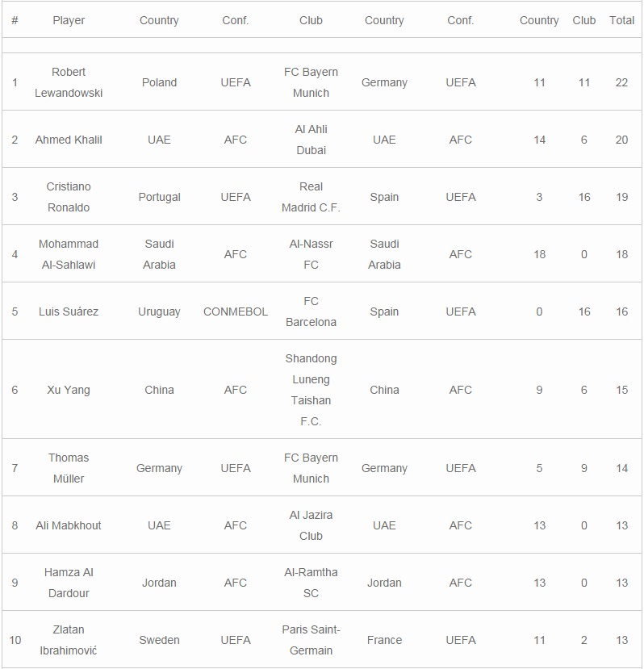Click the Paris Saint-Germain club cell
This screenshot has width=644, height=669.
click(x=311, y=640)
